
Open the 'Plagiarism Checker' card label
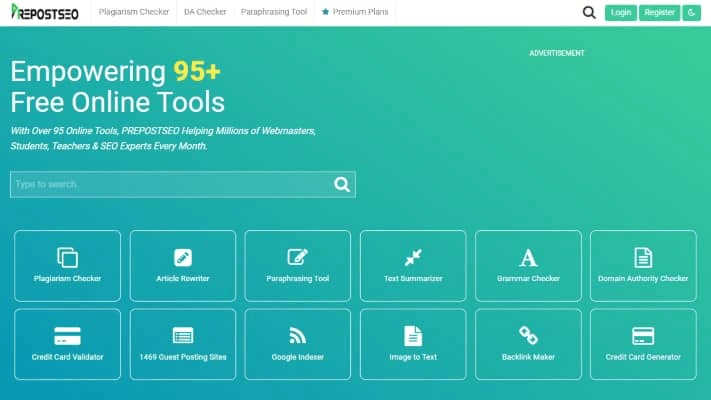[68, 278]
